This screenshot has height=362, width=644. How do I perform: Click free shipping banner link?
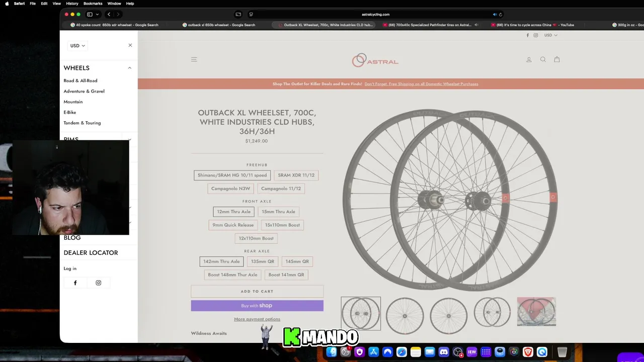tap(421, 84)
